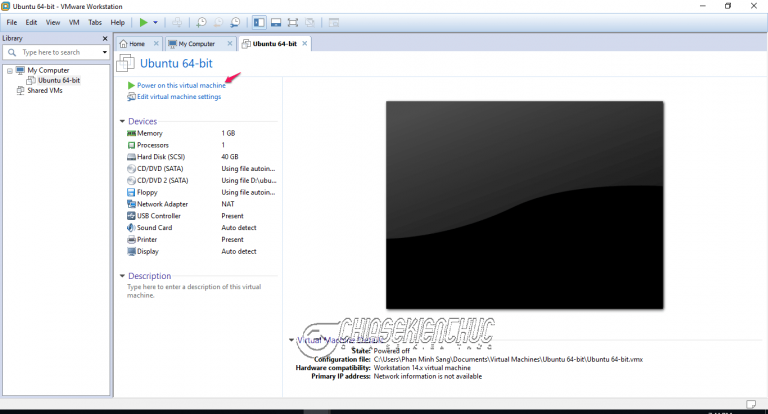Image resolution: width=768 pixels, height=414 pixels.
Task: Open the View menu
Action: (53, 23)
